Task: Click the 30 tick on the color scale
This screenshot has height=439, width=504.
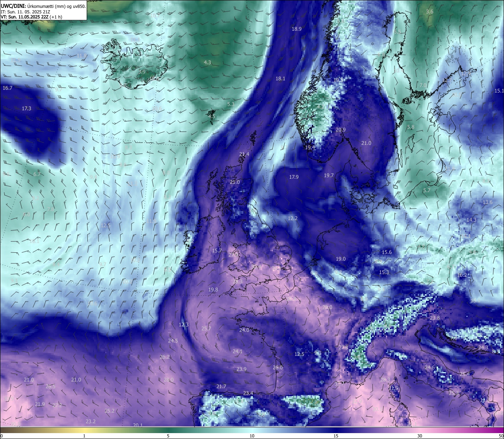Action: point(420,436)
